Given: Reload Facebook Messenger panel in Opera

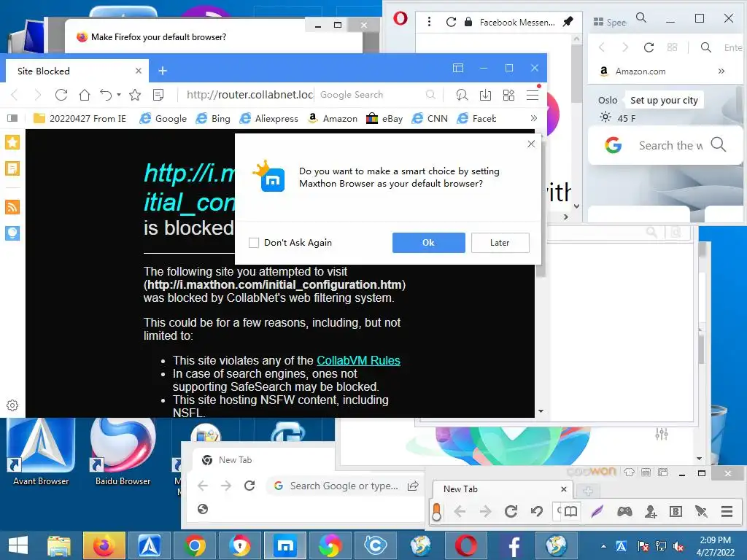Looking at the screenshot, I should (x=451, y=22).
